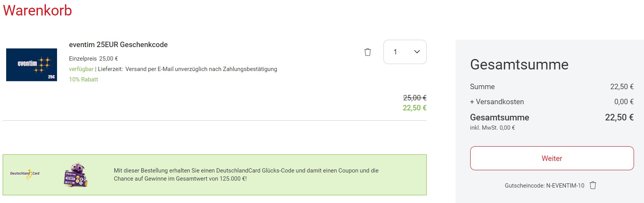Image resolution: width=644 pixels, height=203 pixels.
Task: Open the eventim 25EUR Geschenkcode product title
Action: (x=118, y=45)
